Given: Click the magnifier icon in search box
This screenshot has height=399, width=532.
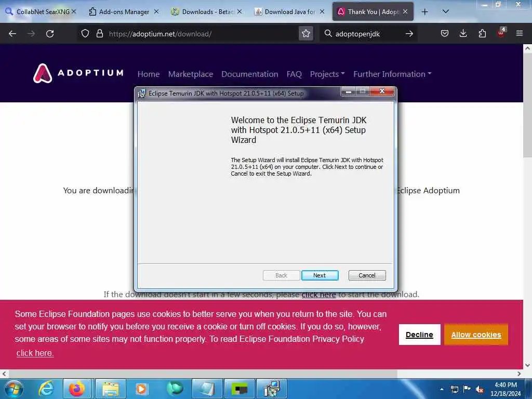Looking at the screenshot, I should [328, 34].
